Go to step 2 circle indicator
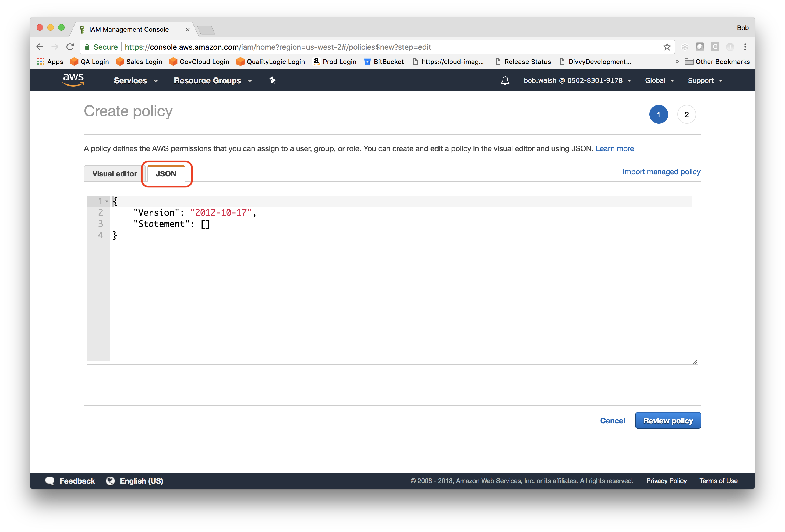 [686, 115]
